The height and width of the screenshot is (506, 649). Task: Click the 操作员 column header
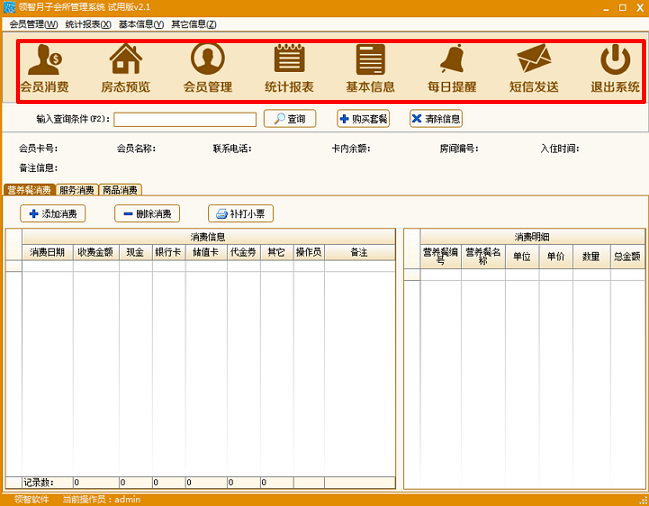pos(309,252)
